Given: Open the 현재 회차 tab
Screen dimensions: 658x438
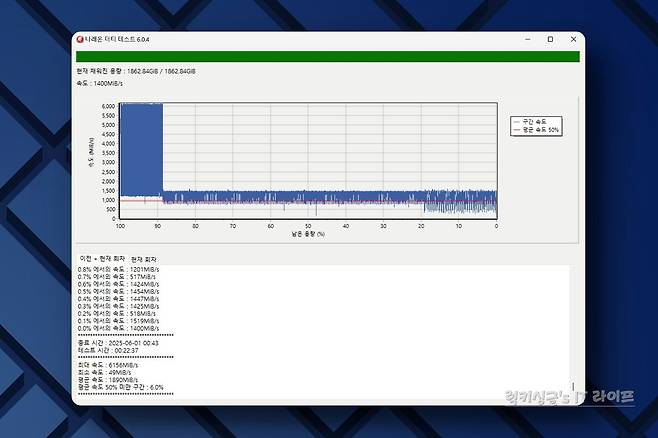Looking at the screenshot, I should (x=144, y=258).
